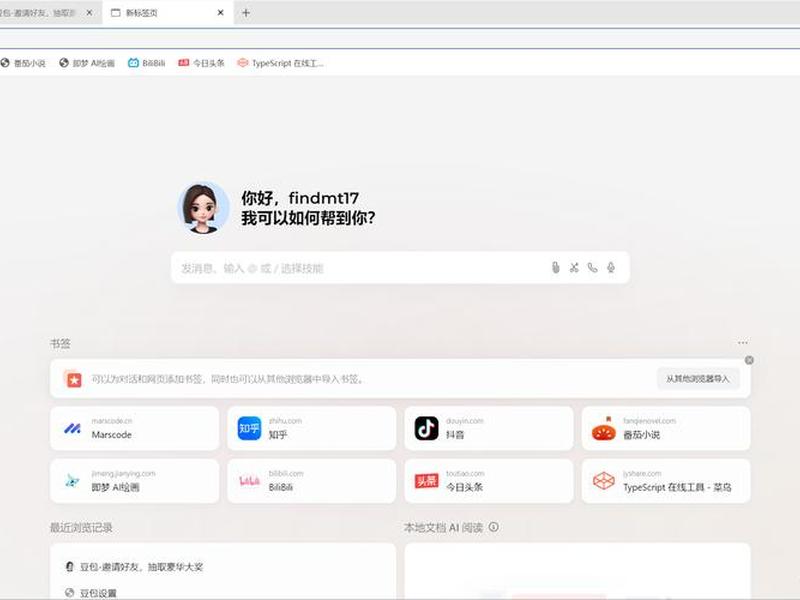Start a voice call with phone icon
Viewport: 800px width, 600px height.
pos(592,267)
